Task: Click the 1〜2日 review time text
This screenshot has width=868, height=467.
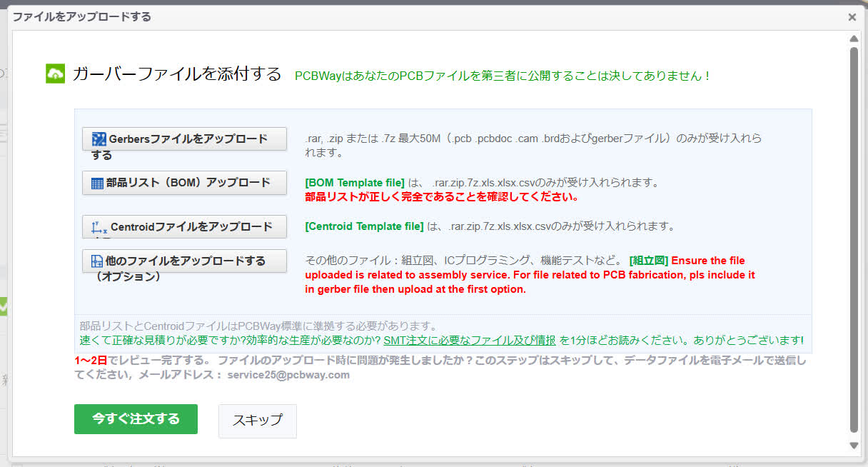Action: coord(91,361)
